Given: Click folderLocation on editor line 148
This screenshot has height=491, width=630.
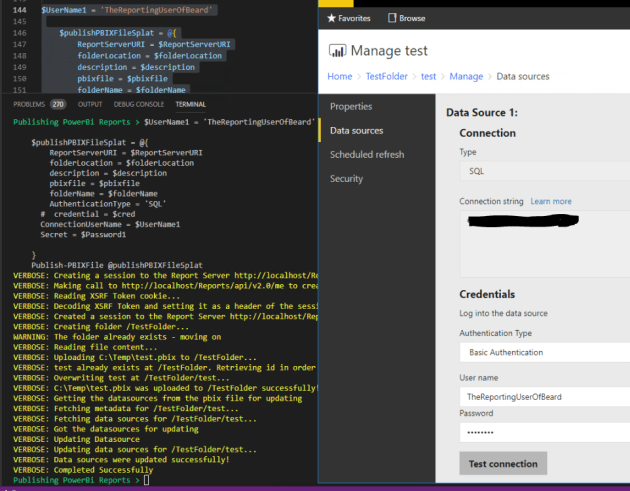Looking at the screenshot, I should pos(109,56).
